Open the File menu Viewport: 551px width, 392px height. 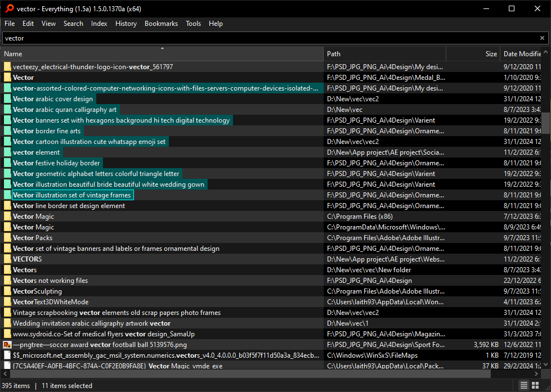[x=10, y=24]
